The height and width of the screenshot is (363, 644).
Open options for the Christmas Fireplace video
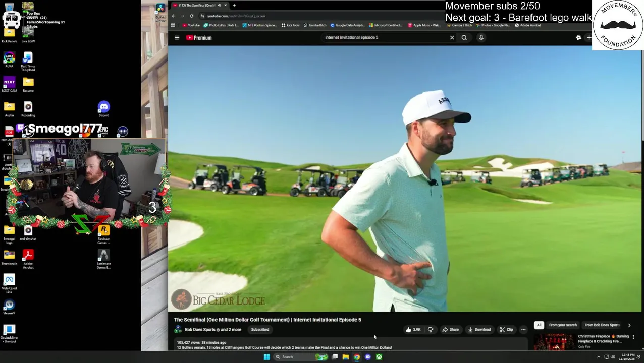(633, 337)
